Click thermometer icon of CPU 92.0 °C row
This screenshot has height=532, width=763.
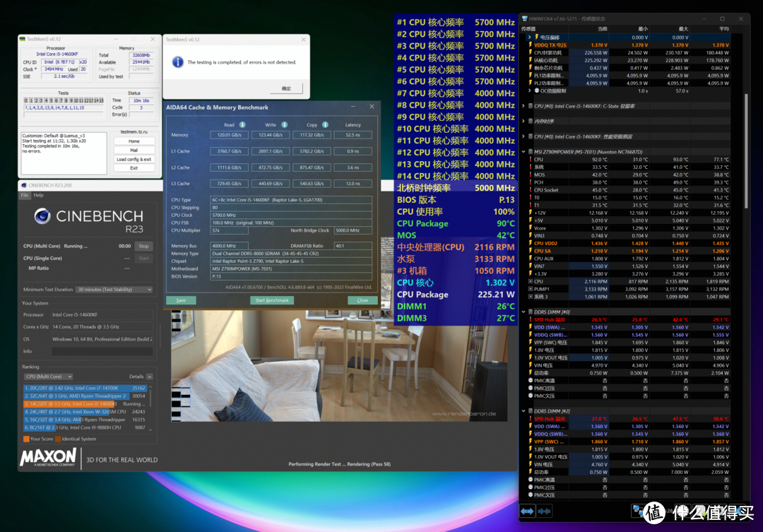531,159
